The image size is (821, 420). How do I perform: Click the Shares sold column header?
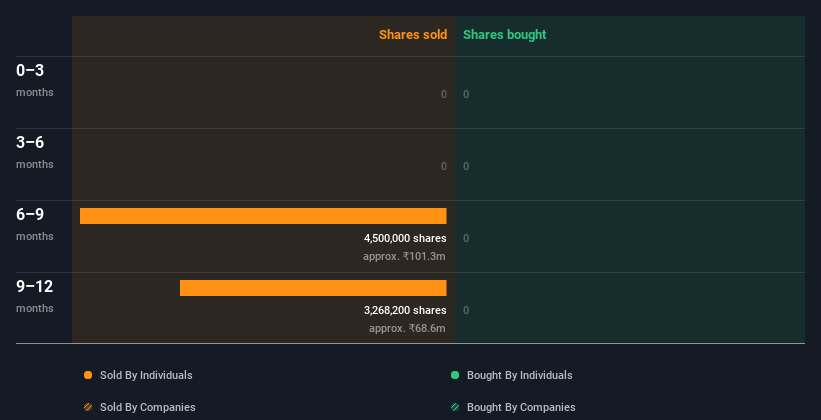click(413, 35)
